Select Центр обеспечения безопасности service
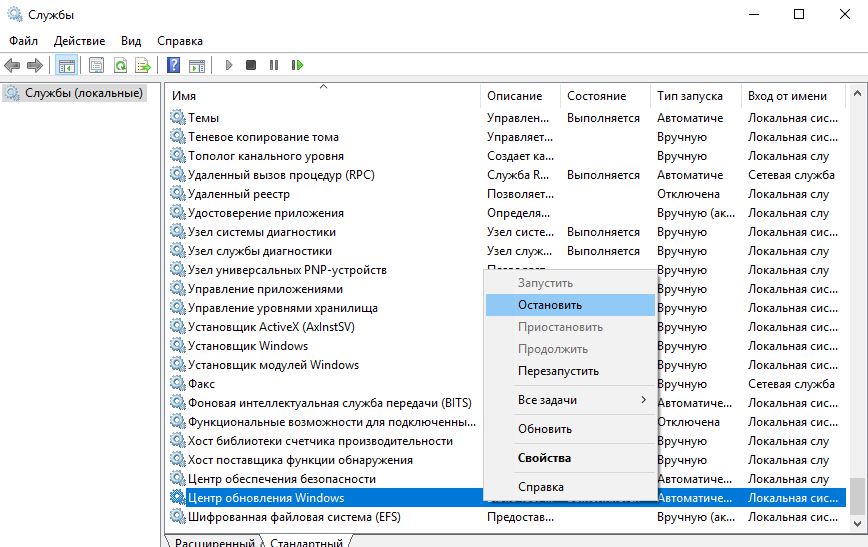 [282, 479]
